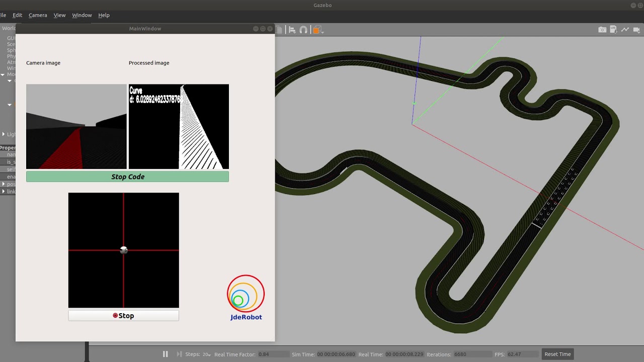Open the Edit menu
Screen dimensions: 644x362
click(17, 15)
